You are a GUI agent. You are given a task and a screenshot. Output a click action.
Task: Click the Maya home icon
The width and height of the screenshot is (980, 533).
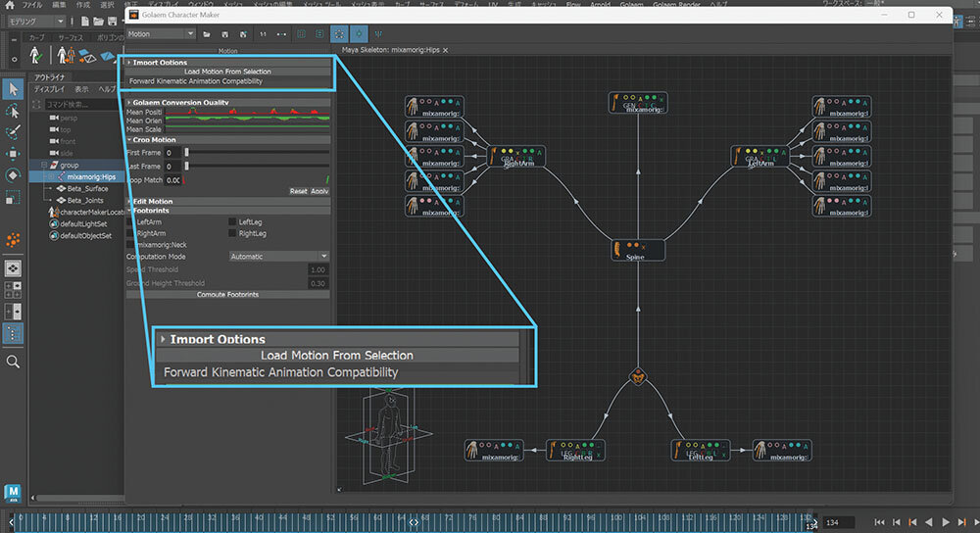10,4
